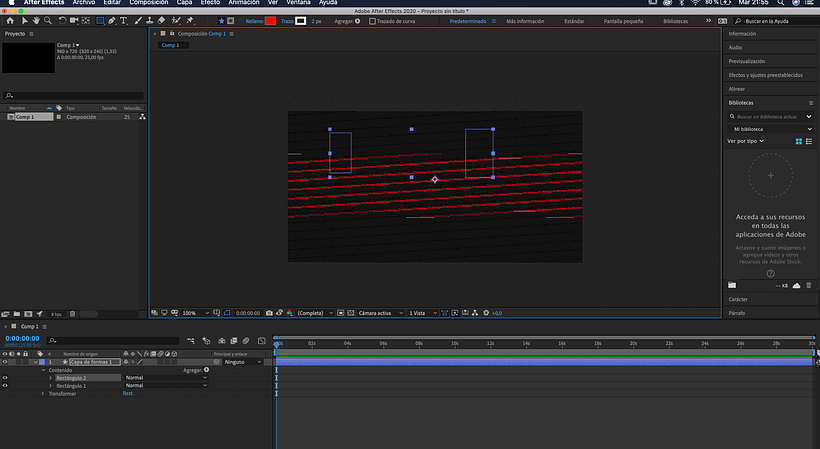Hide Capa de formas 1 layer eye
The width and height of the screenshot is (820, 449).
click(x=5, y=362)
